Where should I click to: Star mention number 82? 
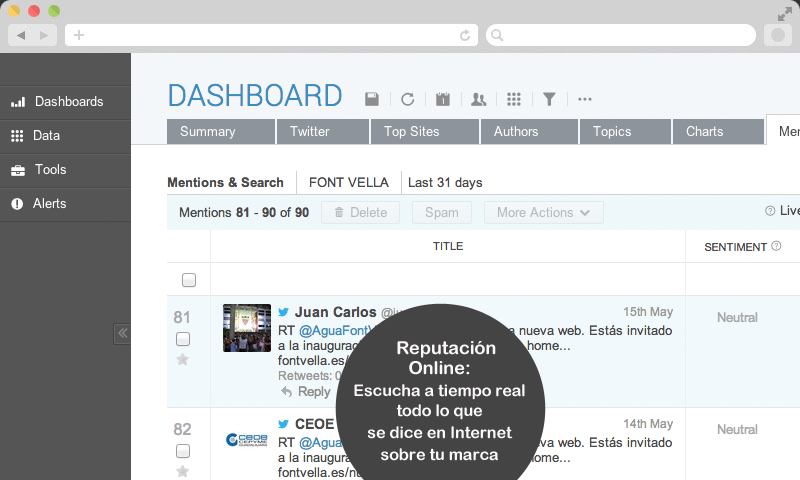[x=182, y=471]
